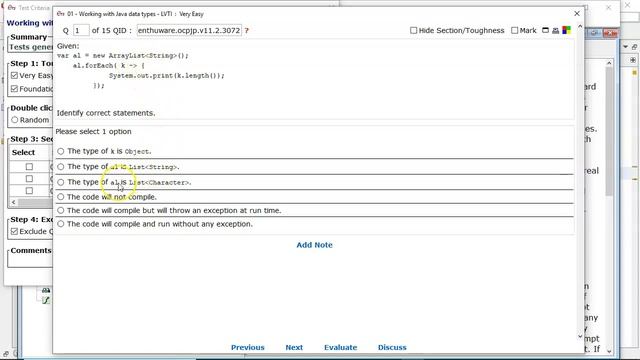Click the 'Identify correct statements.' text

click(x=106, y=113)
